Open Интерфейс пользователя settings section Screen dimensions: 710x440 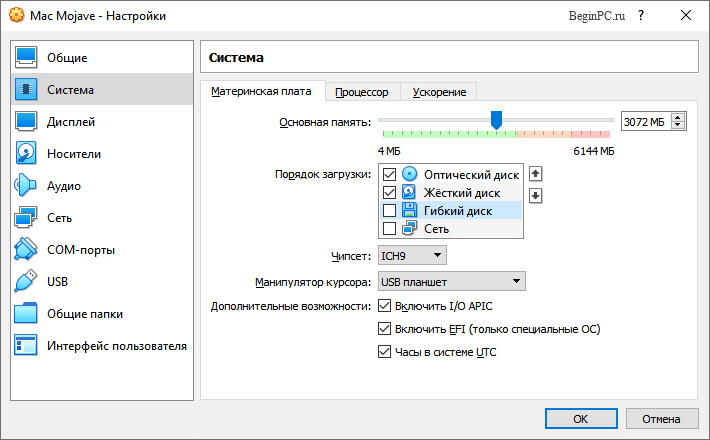click(102, 345)
